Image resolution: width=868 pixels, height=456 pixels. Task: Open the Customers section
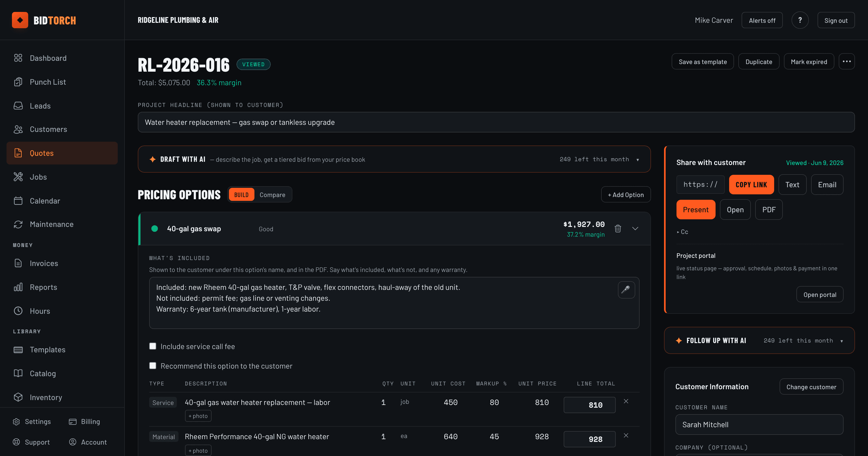[x=62, y=129]
